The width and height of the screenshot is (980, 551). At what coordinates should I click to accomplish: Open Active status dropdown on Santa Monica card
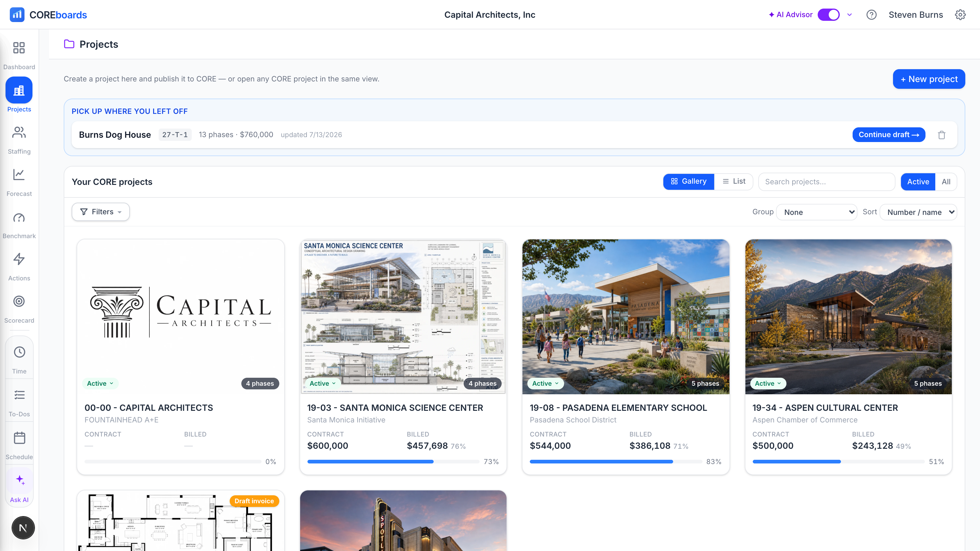click(x=323, y=383)
